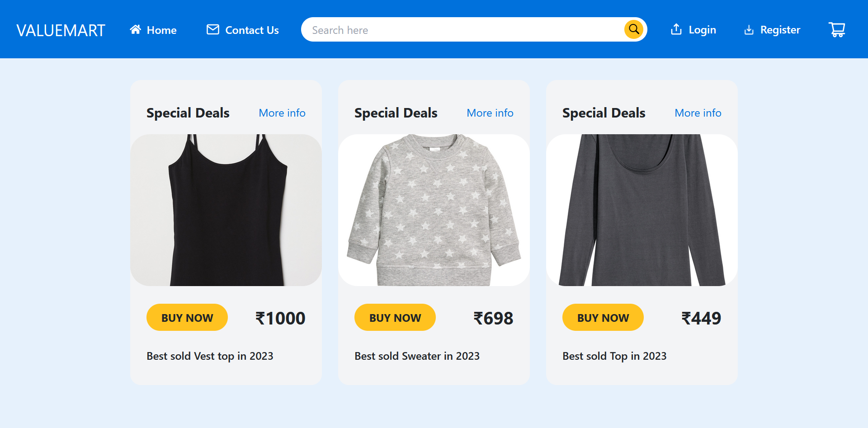868x428 pixels.
Task: Click the Login link
Action: [702, 29]
